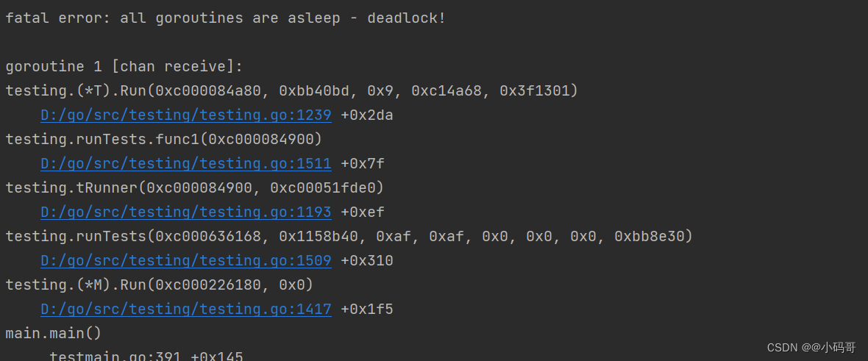Navigate to the testing.go:1417 link
Image resolution: width=868 pixels, height=361 pixels.
click(185, 310)
